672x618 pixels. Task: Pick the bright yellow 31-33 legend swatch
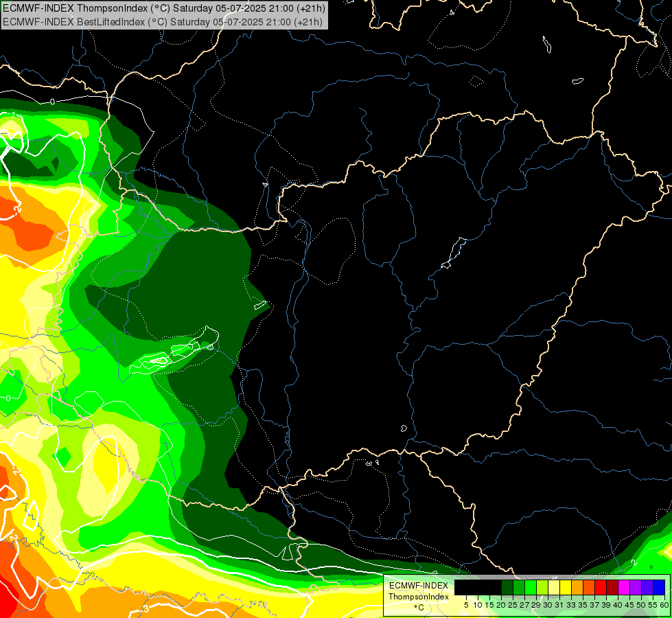coord(566,587)
